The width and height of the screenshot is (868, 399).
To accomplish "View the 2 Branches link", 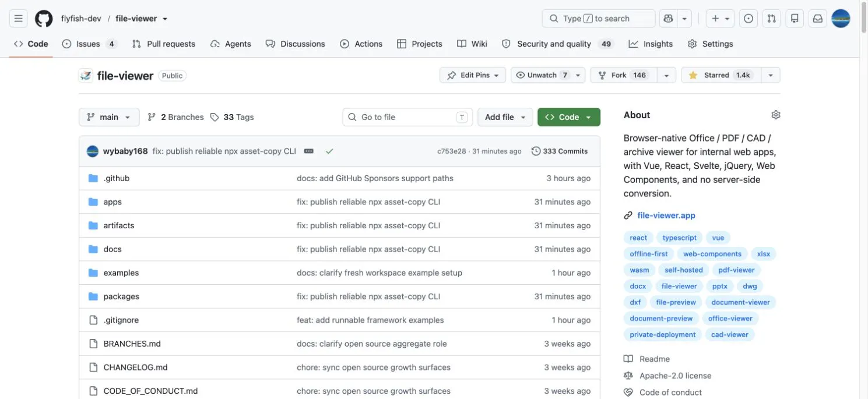I will (x=175, y=117).
